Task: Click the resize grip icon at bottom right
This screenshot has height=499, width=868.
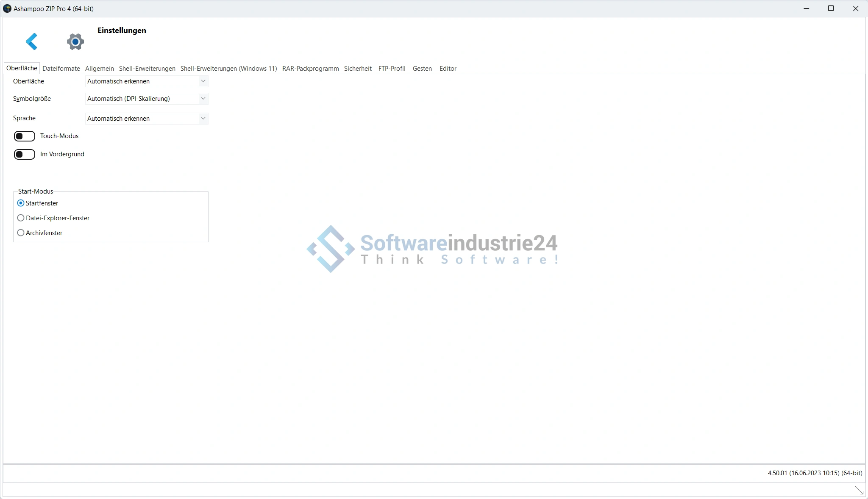Action: (x=859, y=490)
